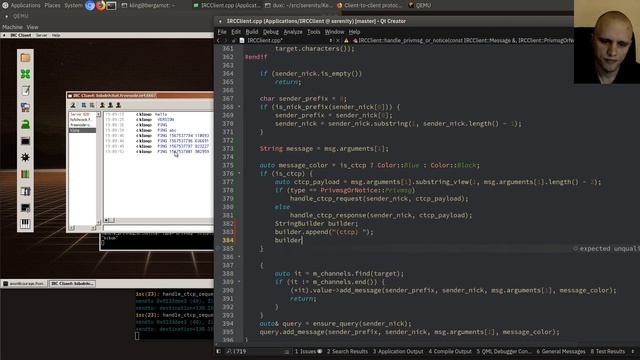Switch to the IRCClient.cpp task in top panel
Image resolution: width=640 pixels, height=360 pixels.
point(227,5)
